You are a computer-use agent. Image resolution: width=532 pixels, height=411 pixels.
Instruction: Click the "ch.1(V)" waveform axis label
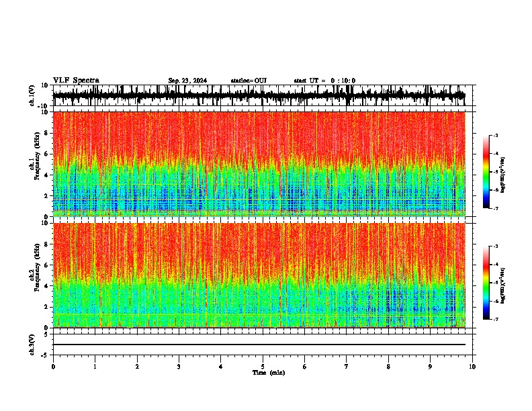tap(32, 95)
